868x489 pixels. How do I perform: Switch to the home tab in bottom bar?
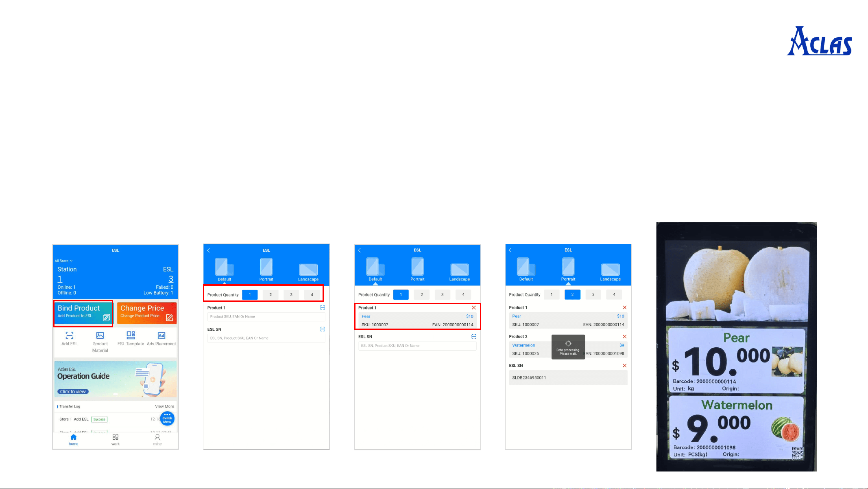tap(73, 440)
